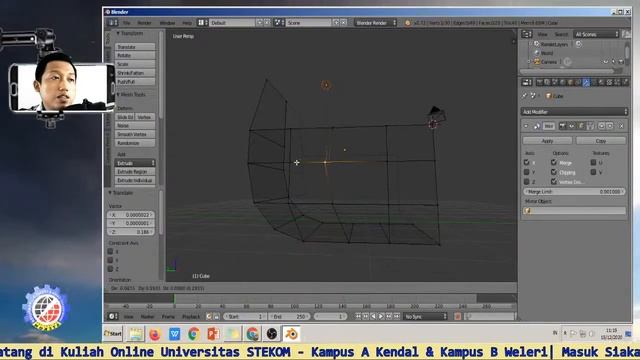Screen dimensions: 640x360
Task: Open the Render menu
Action: (144, 23)
